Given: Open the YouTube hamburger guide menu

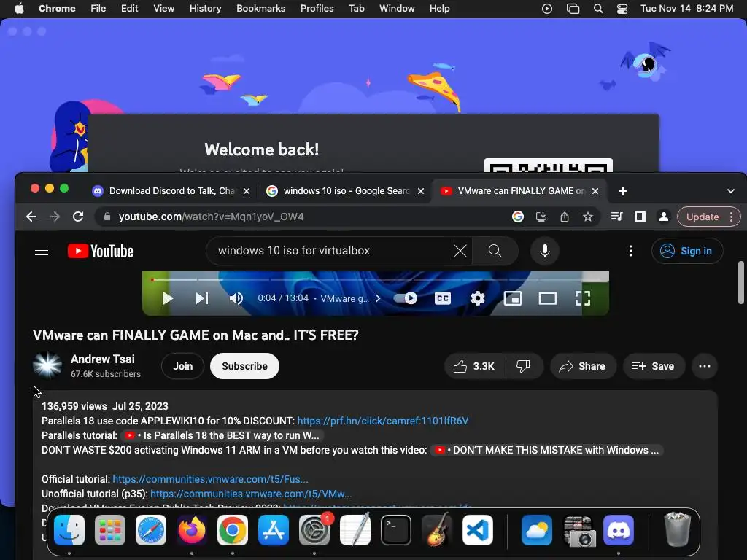Looking at the screenshot, I should [42, 251].
